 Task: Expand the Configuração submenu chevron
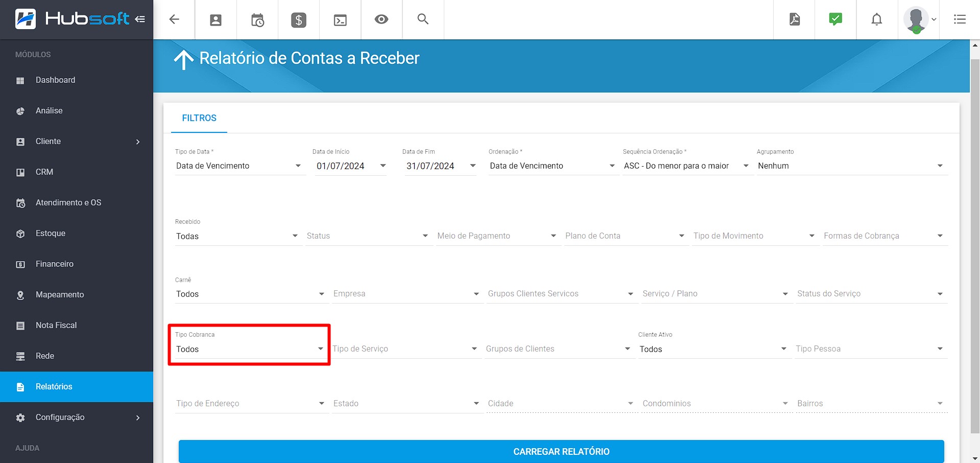pos(138,418)
